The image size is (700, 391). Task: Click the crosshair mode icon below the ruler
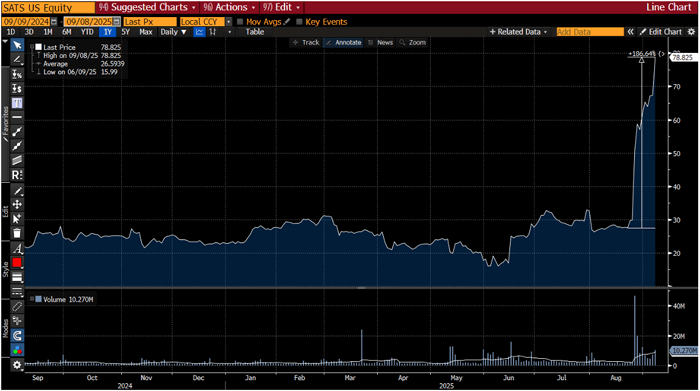pyautogui.click(x=17, y=320)
